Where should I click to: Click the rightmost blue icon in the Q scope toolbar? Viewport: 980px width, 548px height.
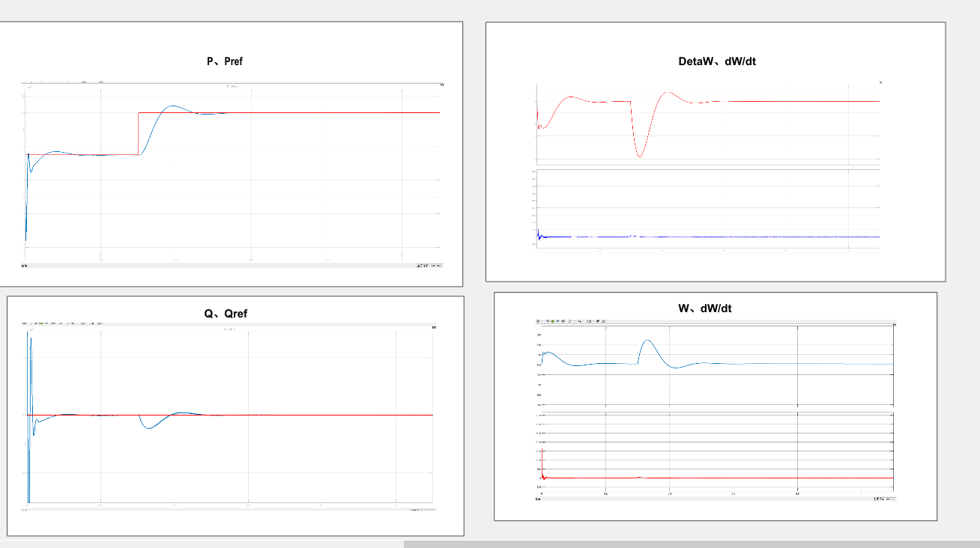click(x=100, y=323)
